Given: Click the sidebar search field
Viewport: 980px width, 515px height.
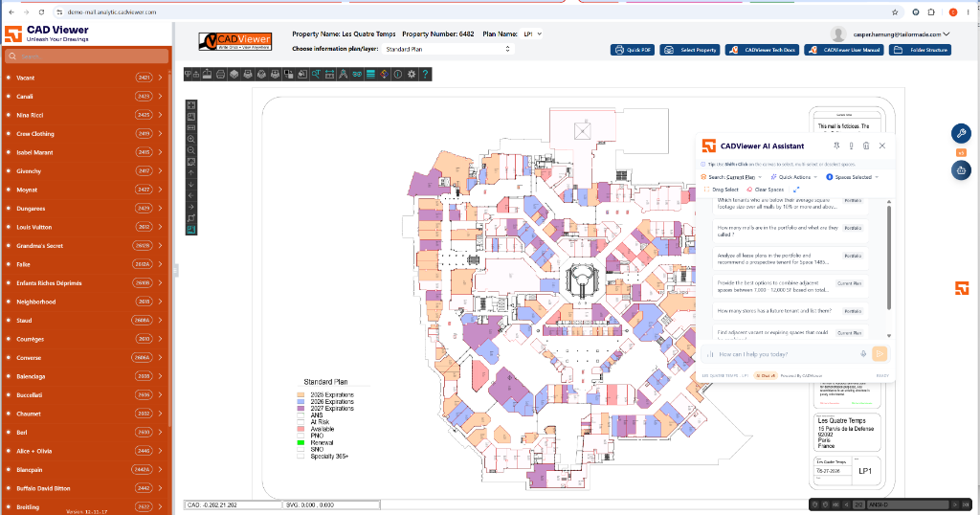Looking at the screenshot, I should point(86,56).
